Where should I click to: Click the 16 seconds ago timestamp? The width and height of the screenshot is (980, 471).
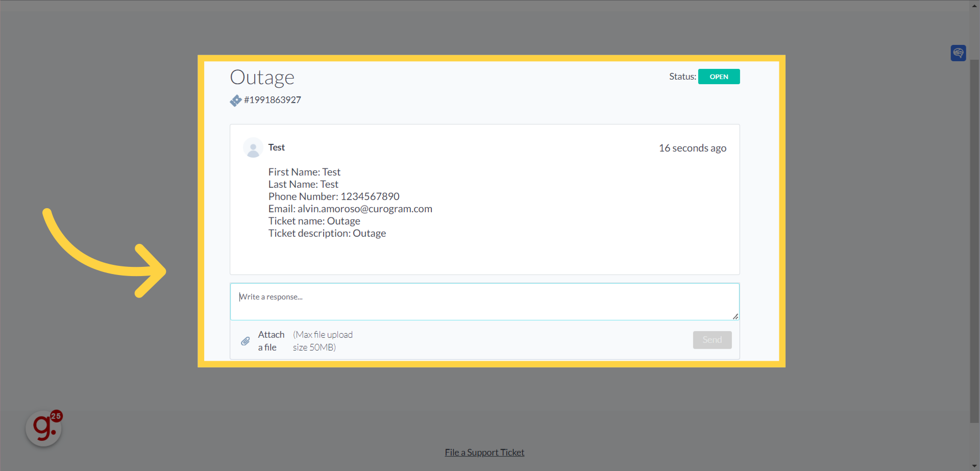click(692, 148)
